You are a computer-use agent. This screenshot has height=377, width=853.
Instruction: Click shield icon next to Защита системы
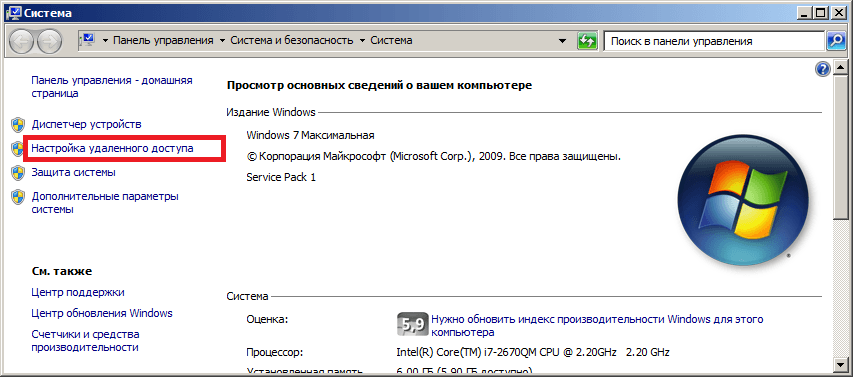[x=18, y=172]
